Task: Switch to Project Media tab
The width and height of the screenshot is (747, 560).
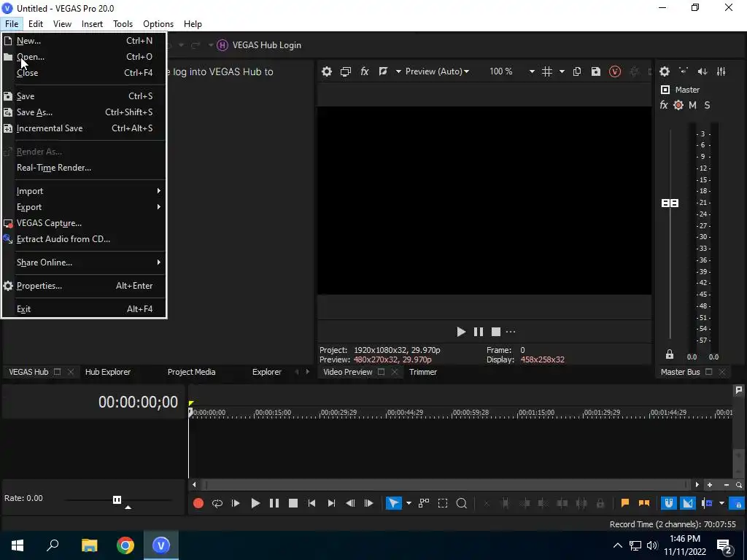Action: coord(192,372)
